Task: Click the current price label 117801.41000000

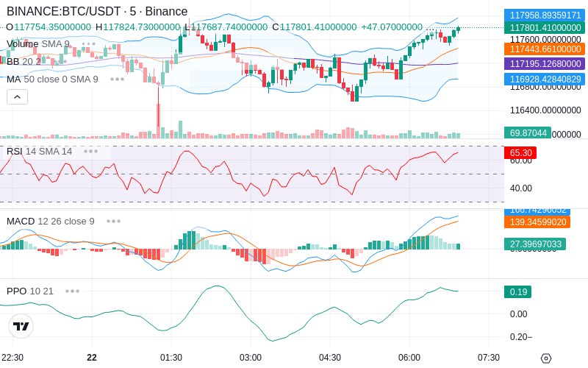Action: pos(545,27)
